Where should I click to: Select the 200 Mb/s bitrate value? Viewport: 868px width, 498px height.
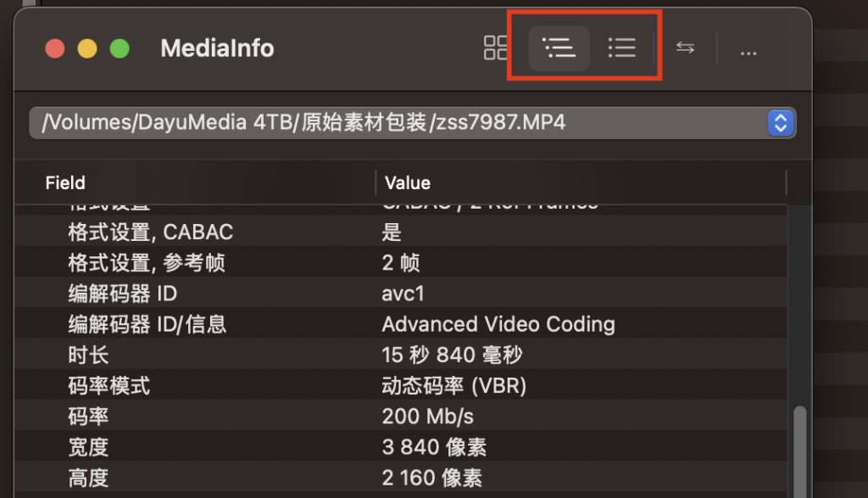(427, 416)
